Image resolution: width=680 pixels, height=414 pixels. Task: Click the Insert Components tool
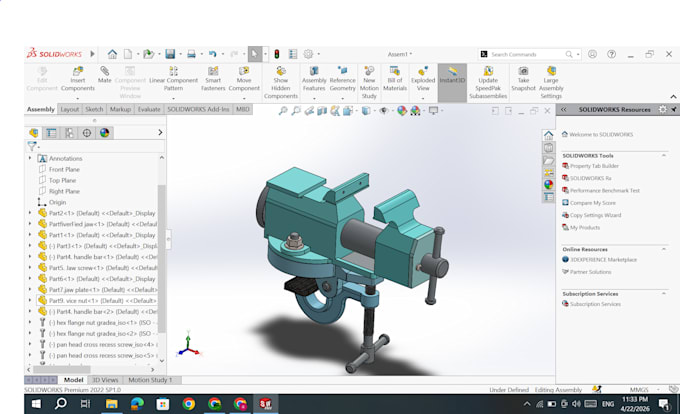coord(78,79)
